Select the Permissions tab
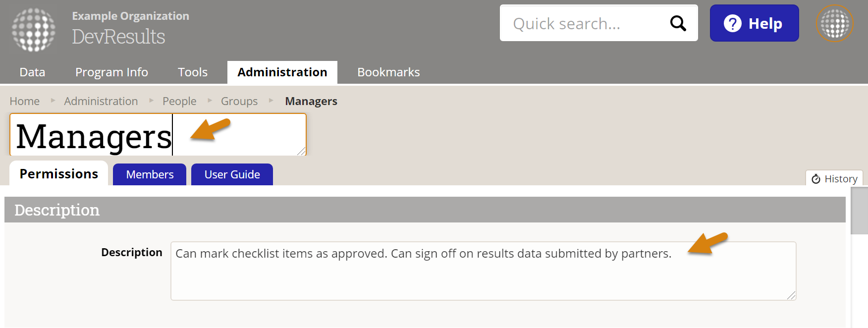 pyautogui.click(x=58, y=174)
